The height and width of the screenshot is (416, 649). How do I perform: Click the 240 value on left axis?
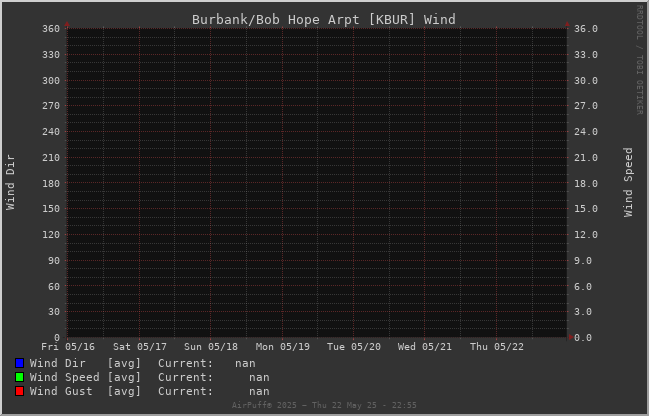pyautogui.click(x=51, y=132)
